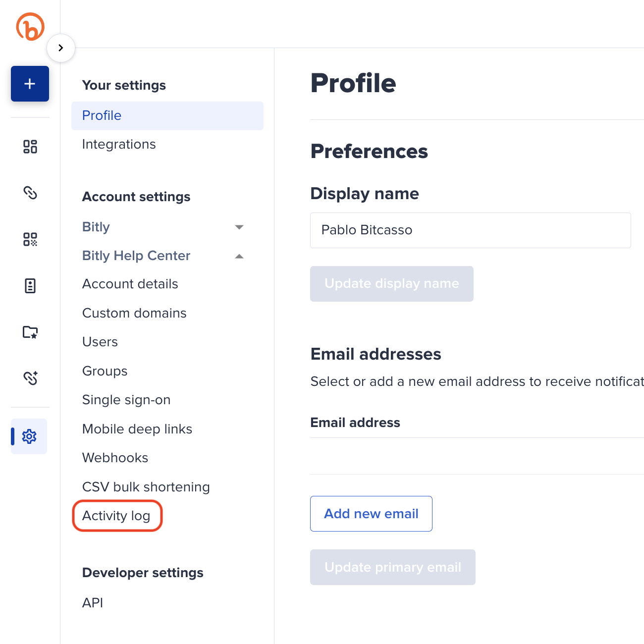Open the QR Codes icon
Screen dimensions: 644x644
[x=30, y=239]
